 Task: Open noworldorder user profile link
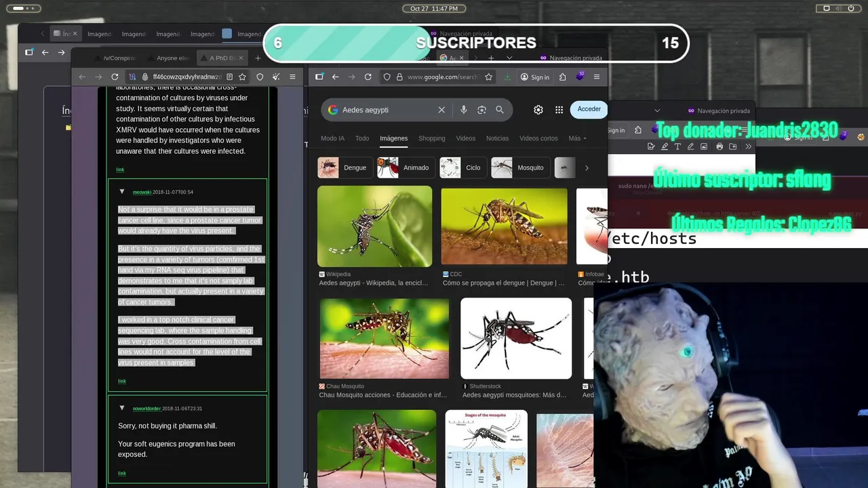click(x=146, y=408)
